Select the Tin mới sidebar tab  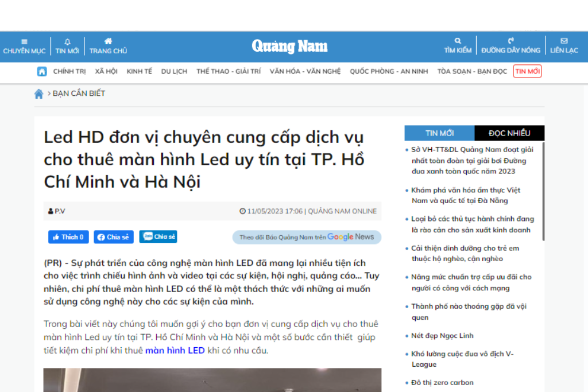pyautogui.click(x=439, y=133)
